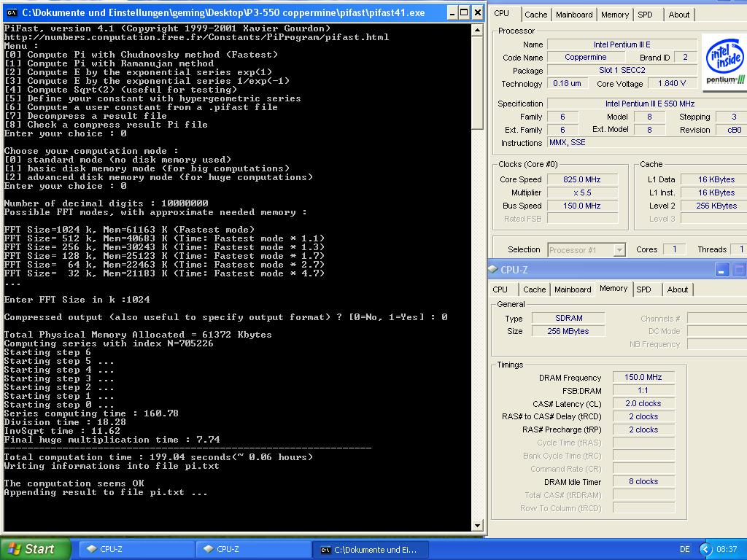The height and width of the screenshot is (560, 747).
Task: Click the CPU-Z icon in lower window title bar
Action: (x=493, y=269)
